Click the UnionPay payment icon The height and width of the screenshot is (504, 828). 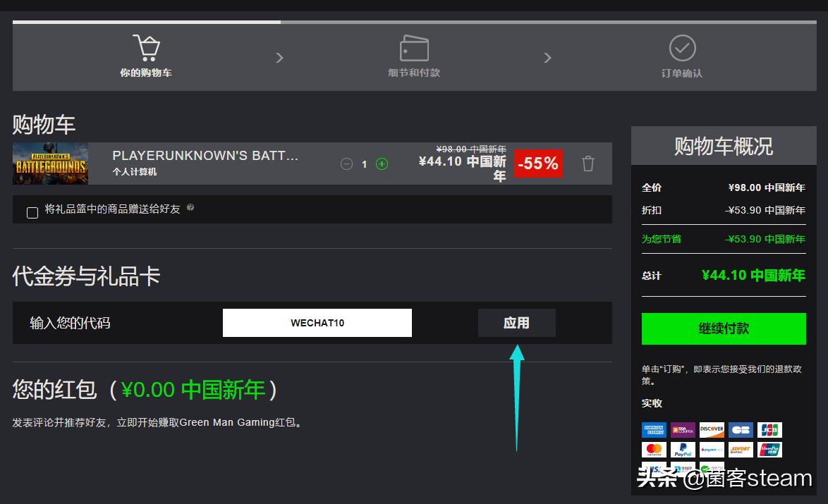pyautogui.click(x=769, y=450)
